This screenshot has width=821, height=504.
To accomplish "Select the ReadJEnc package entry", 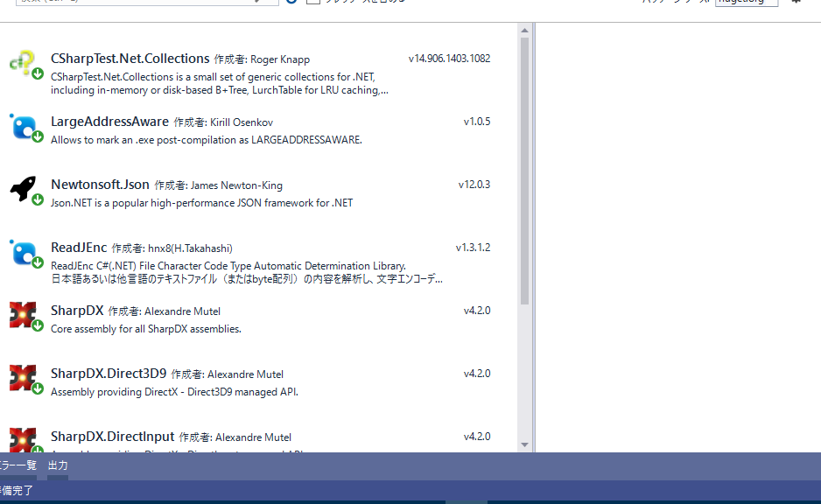I will pyautogui.click(x=263, y=254).
